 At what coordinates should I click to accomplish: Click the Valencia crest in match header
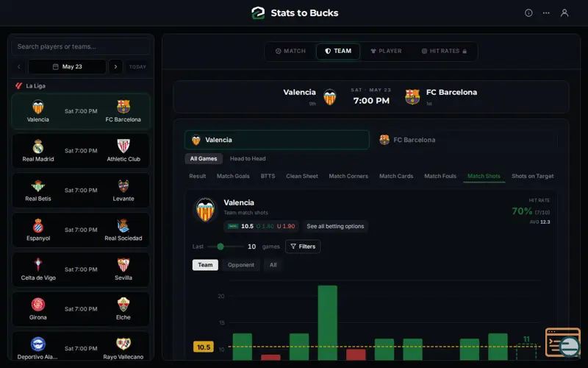[329, 97]
